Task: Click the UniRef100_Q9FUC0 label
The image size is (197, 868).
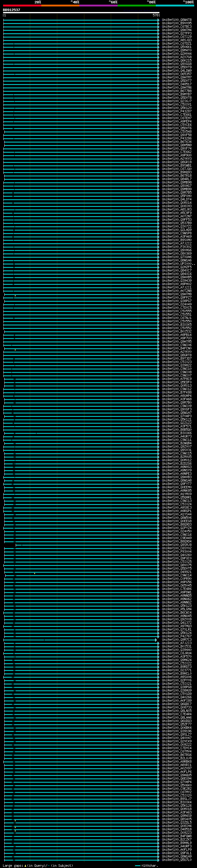Action: (x=176, y=558)
